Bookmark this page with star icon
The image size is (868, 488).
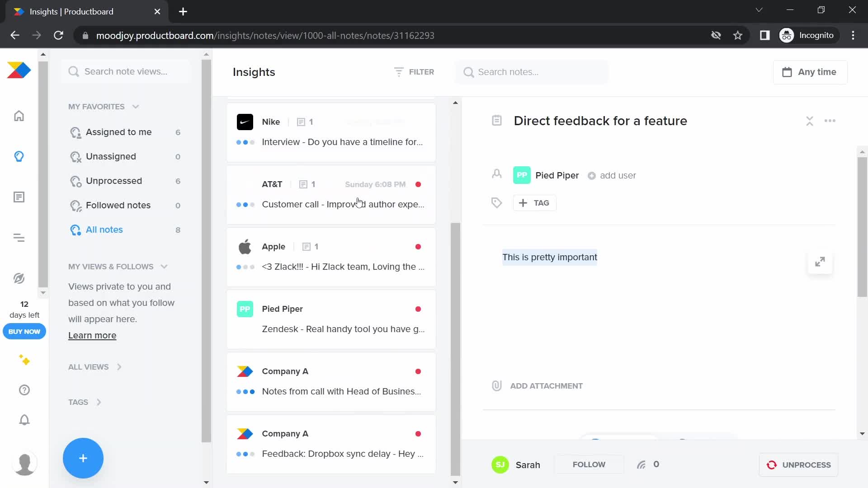[x=738, y=35]
